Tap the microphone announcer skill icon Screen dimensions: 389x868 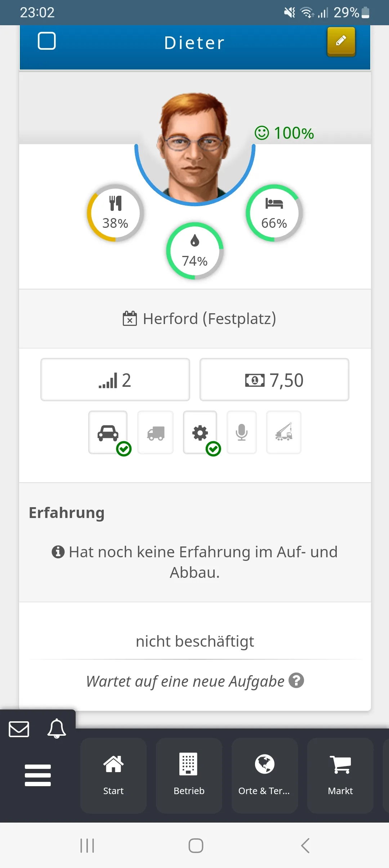242,432
